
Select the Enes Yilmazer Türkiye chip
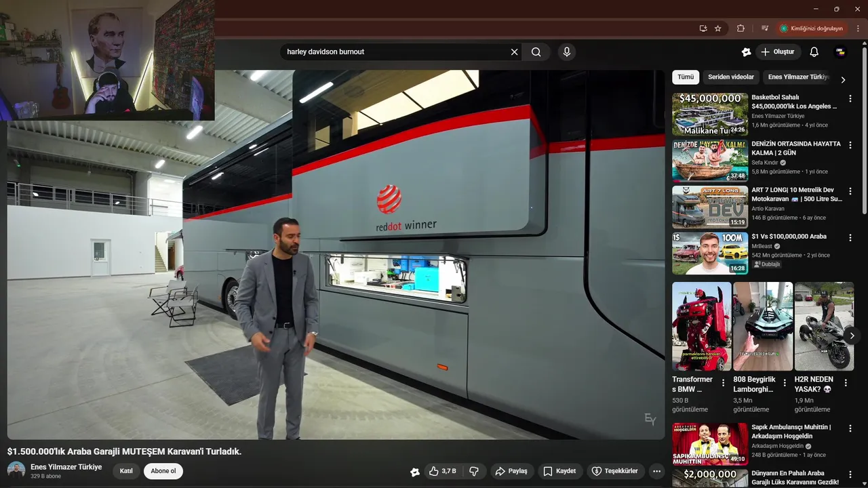coord(798,77)
